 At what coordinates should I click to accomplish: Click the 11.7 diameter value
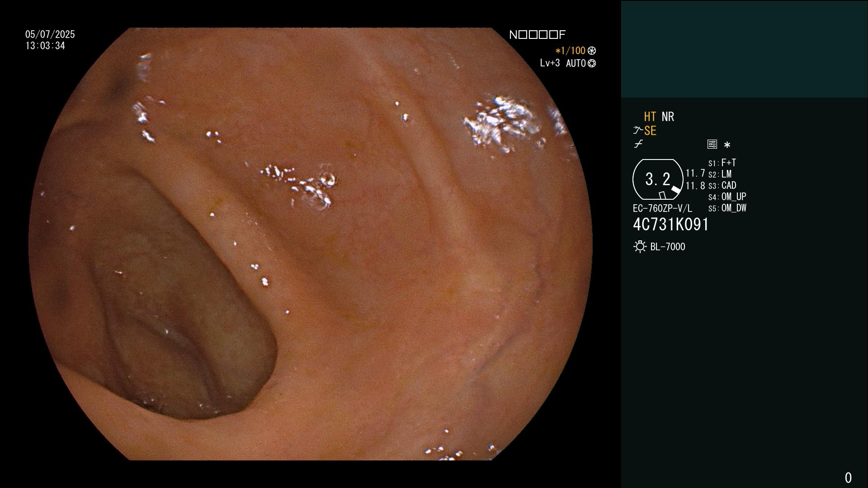point(695,173)
